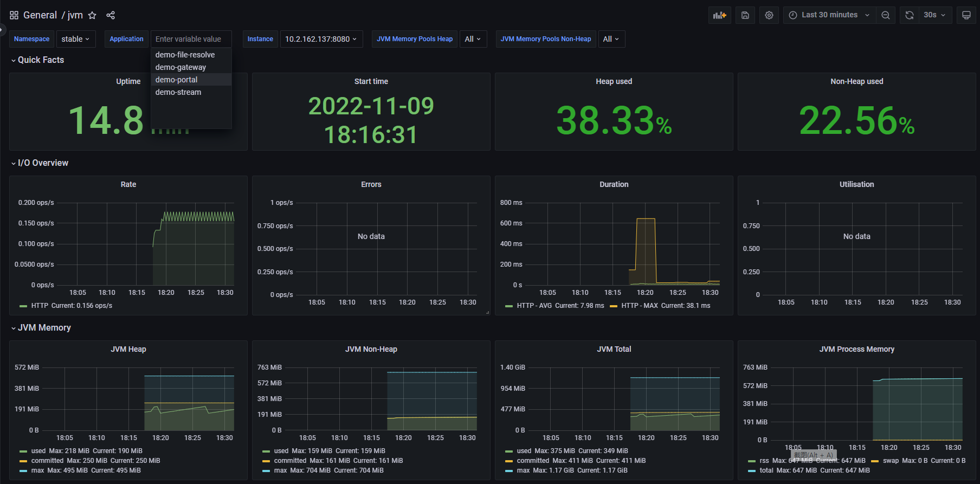Star the jvm dashboard
The height and width of the screenshot is (484, 980).
(x=92, y=15)
